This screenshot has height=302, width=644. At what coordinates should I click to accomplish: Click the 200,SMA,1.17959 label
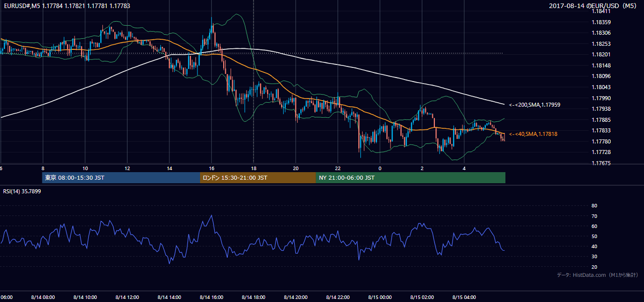[535, 105]
